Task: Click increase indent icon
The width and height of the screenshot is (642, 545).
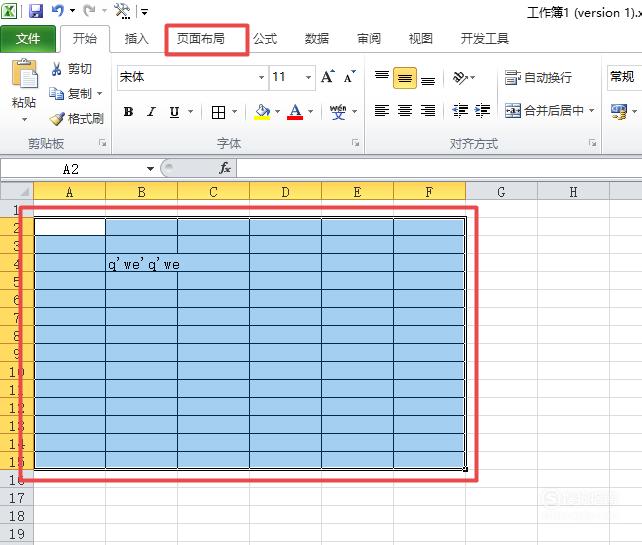Action: [482, 111]
